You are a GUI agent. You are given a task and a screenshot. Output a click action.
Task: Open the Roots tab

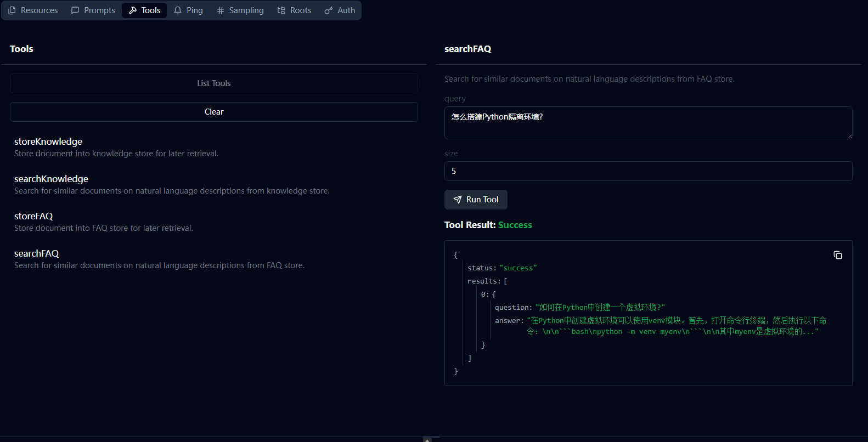click(x=294, y=10)
